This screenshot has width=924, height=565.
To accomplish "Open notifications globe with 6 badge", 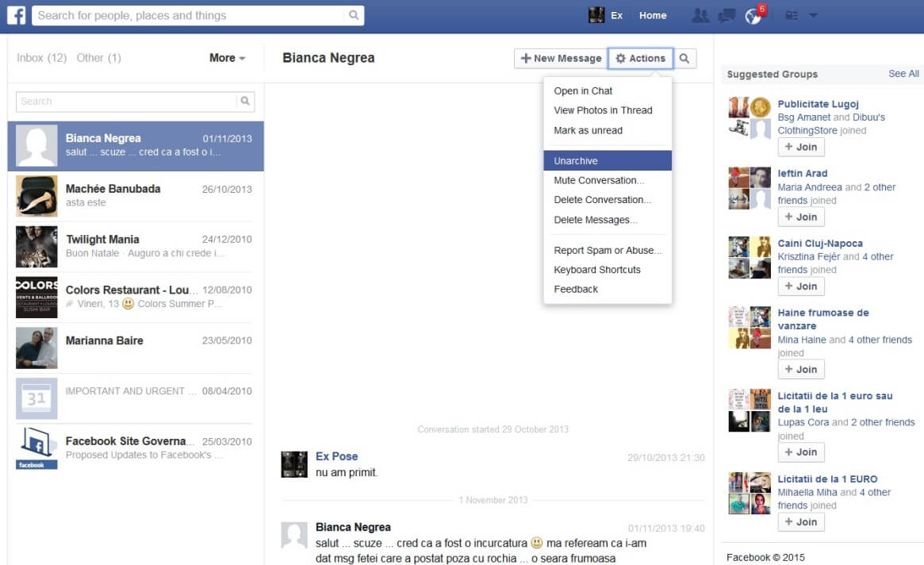I will [x=753, y=15].
